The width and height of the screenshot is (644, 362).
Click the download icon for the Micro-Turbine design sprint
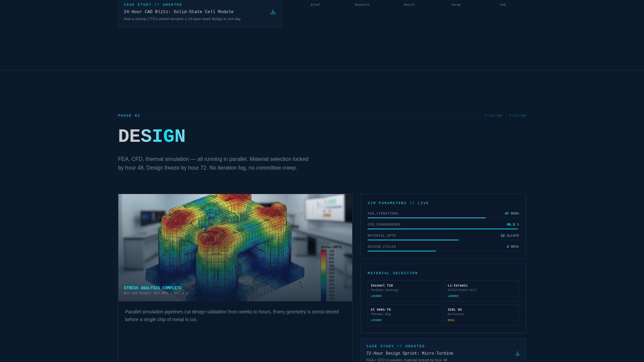point(517,353)
